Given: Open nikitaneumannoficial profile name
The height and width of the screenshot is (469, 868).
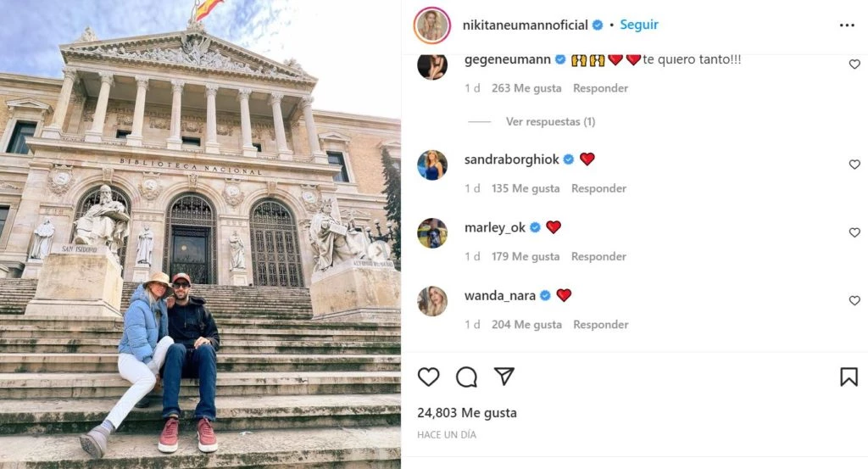Looking at the screenshot, I should (526, 25).
